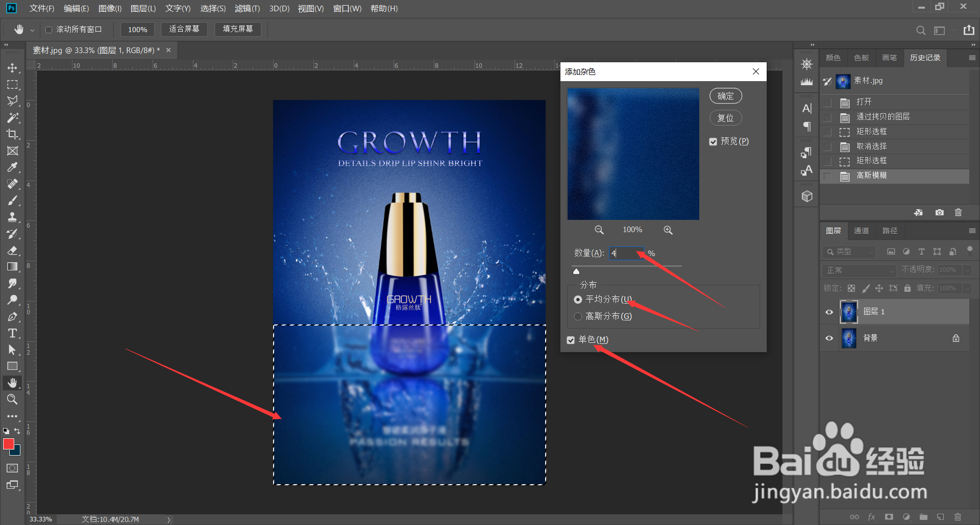This screenshot has height=525, width=980.
Task: Zoom in the Add Noise preview
Action: click(x=668, y=230)
